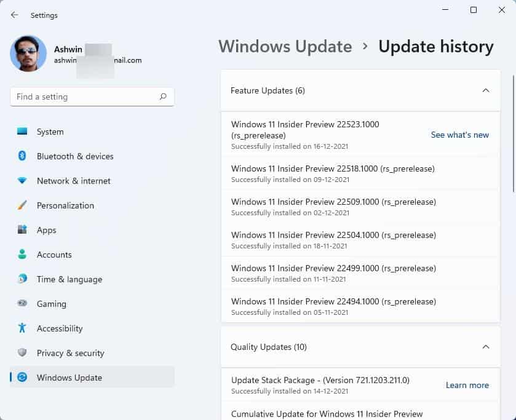Open Apps using its sidebar icon
This screenshot has height=420, width=516.
tap(22, 230)
